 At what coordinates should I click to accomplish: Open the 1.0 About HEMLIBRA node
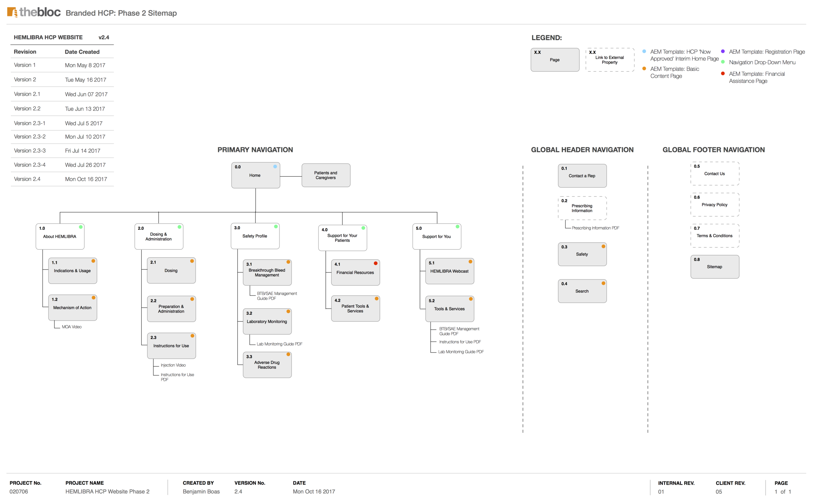(x=60, y=237)
